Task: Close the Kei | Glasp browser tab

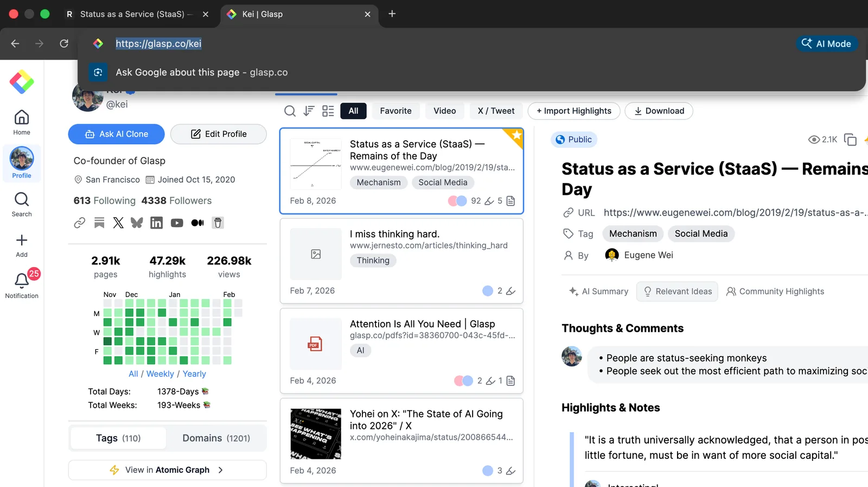Action: pos(367,14)
